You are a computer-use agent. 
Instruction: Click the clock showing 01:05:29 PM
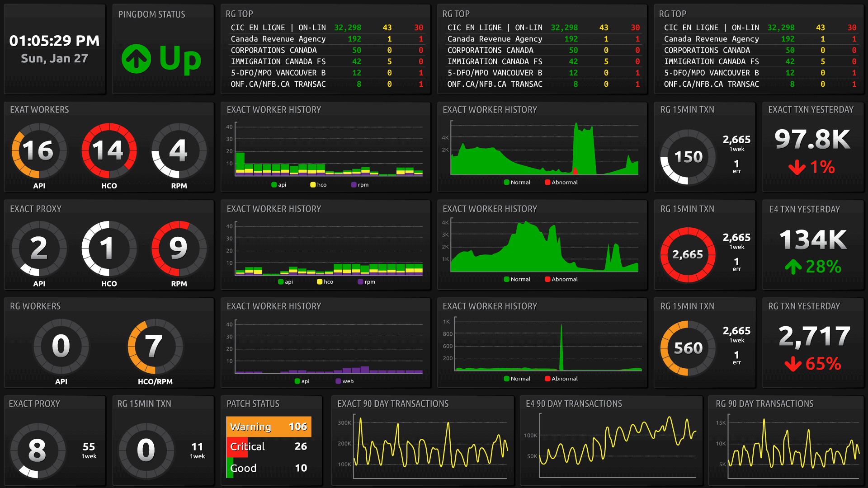(x=54, y=41)
